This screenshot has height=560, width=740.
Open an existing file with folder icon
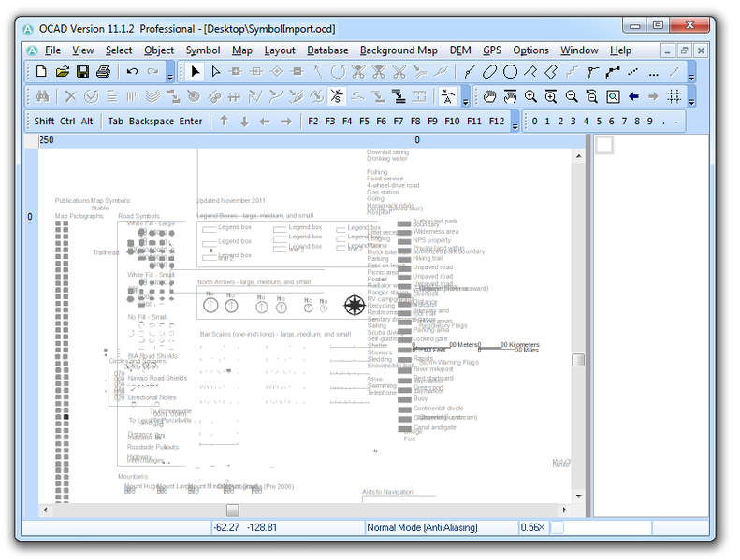(x=63, y=72)
